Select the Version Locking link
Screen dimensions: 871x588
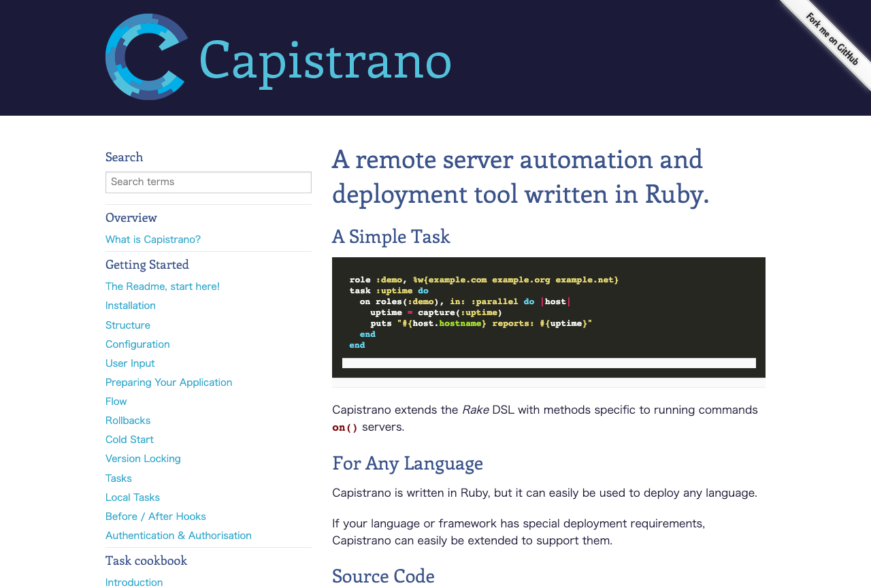(x=143, y=459)
